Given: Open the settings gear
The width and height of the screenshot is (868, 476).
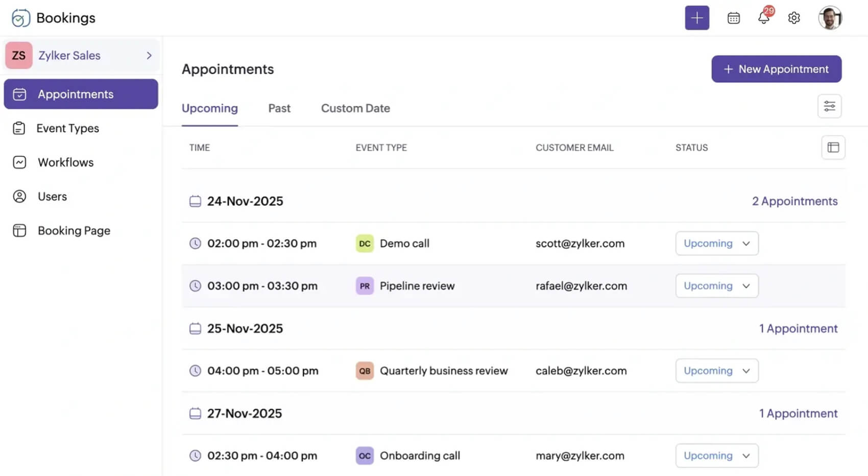Looking at the screenshot, I should 794,17.
